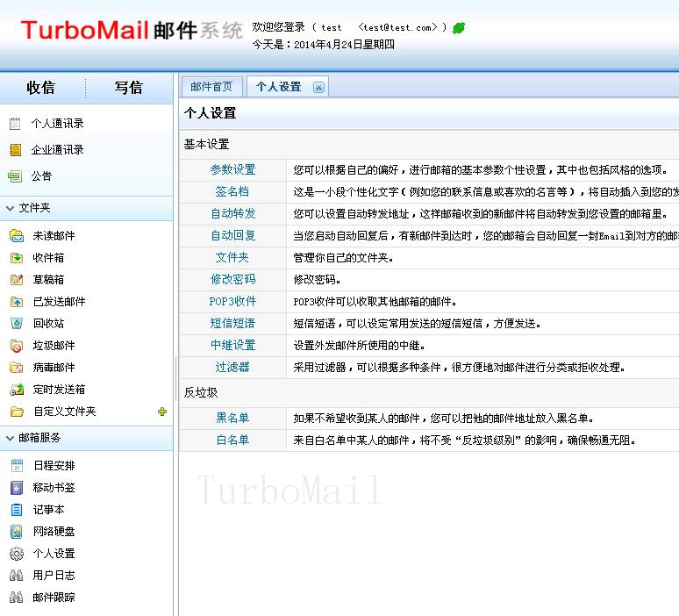Select the 公告 label in the sidebar
Viewport: 679px width, 616px height.
(41, 176)
